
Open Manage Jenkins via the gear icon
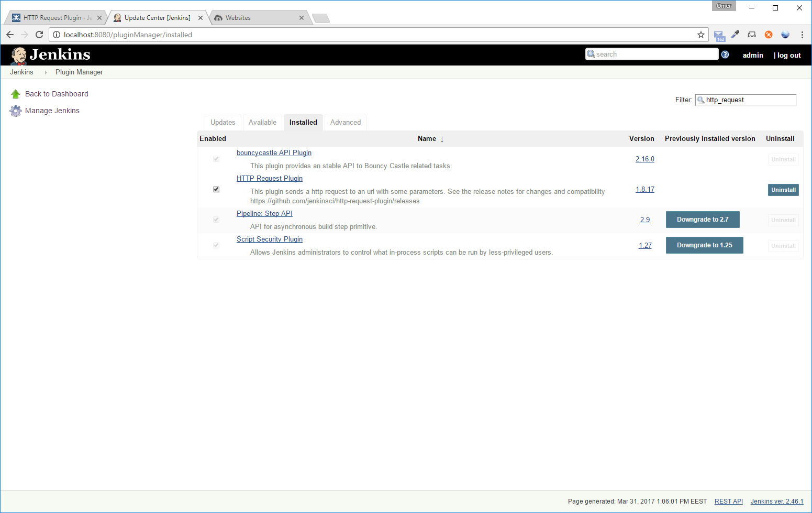point(16,111)
